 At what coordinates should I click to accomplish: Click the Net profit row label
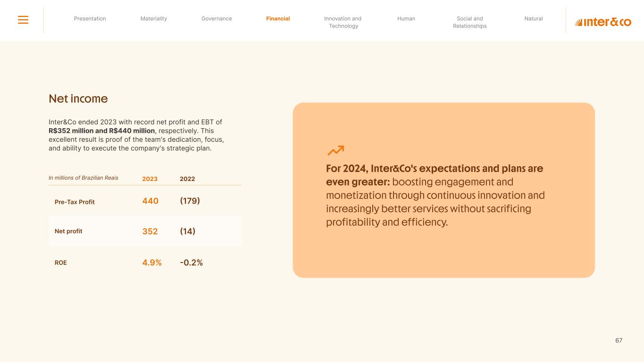pyautogui.click(x=68, y=231)
